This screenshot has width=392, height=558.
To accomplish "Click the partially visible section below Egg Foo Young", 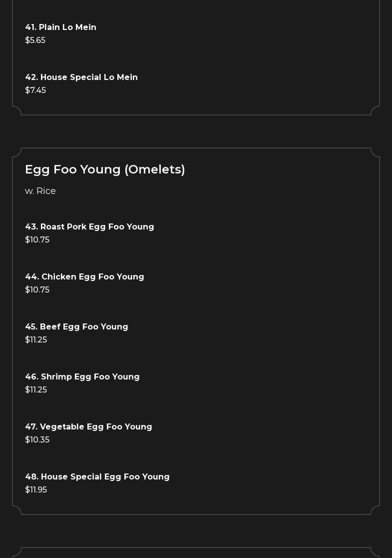I will pyautogui.click(x=196, y=553).
